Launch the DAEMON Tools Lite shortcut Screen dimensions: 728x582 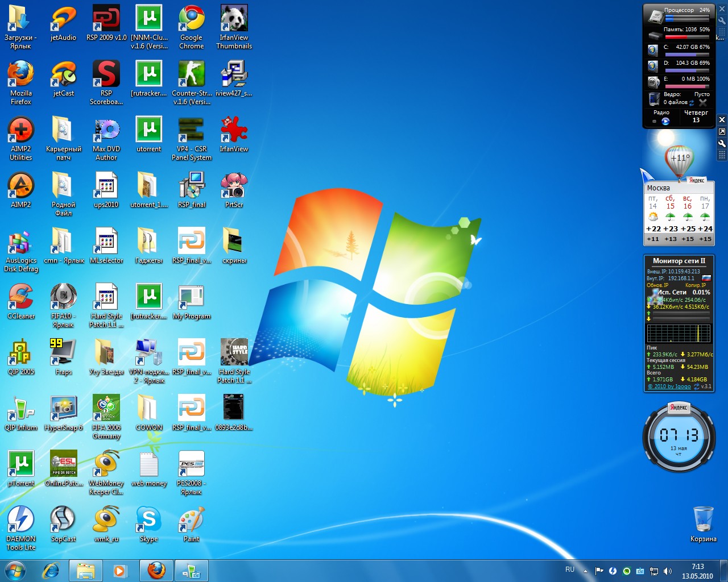[21, 528]
